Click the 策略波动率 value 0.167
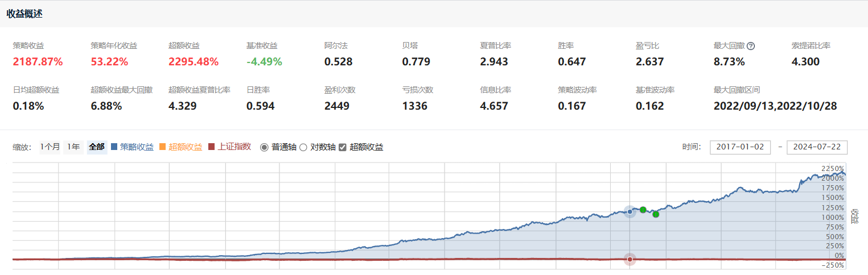868x275 pixels. pyautogui.click(x=572, y=106)
